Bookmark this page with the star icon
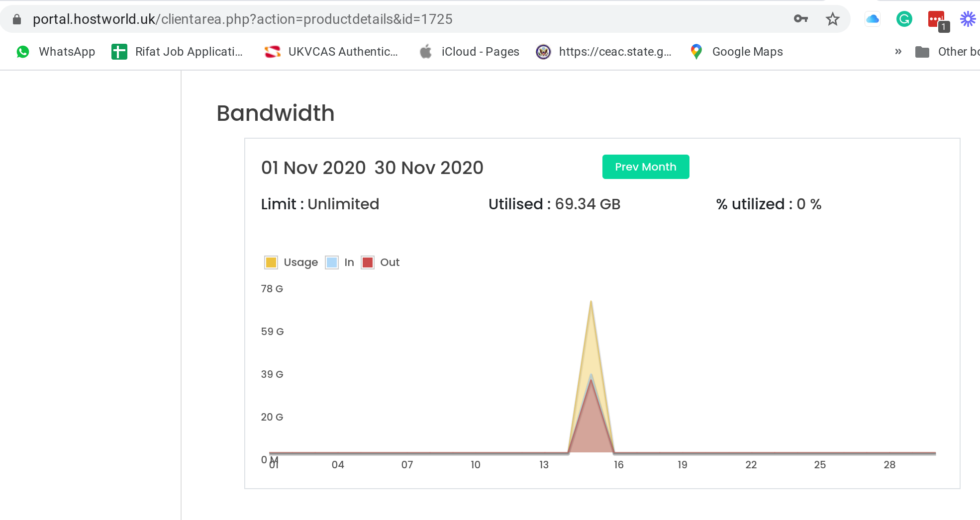Viewport: 980px width, 520px height. point(832,19)
